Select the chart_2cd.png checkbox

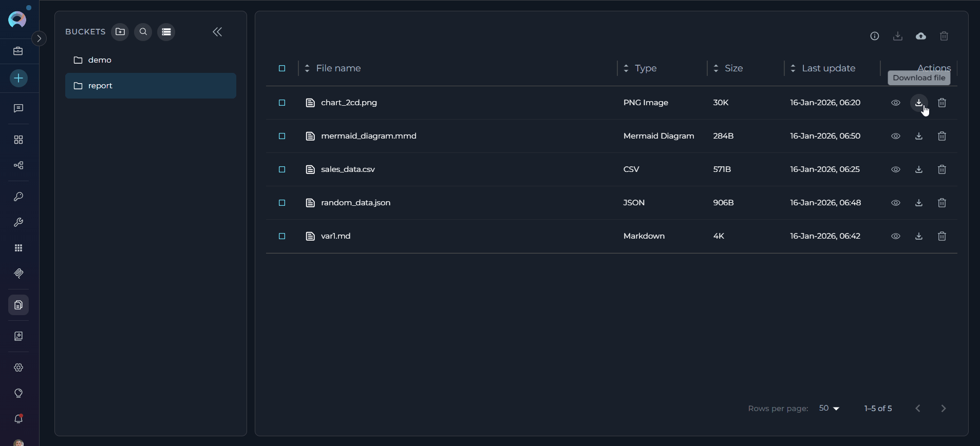[x=282, y=103]
